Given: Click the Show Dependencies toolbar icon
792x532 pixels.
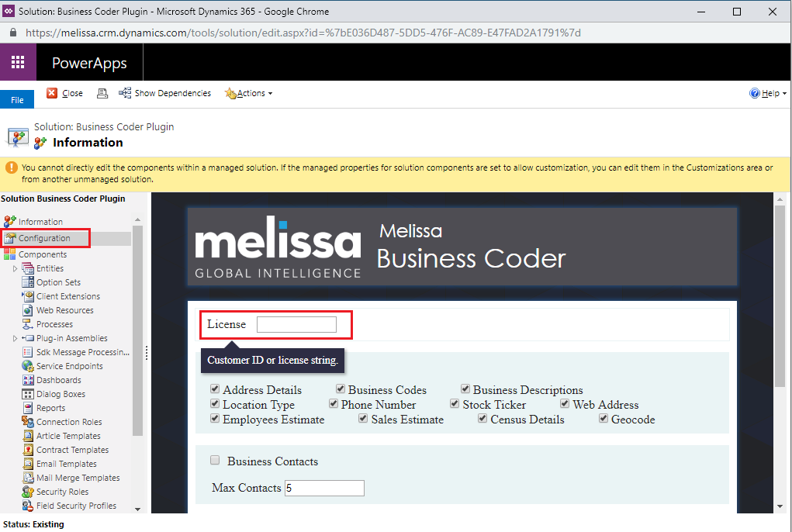Looking at the screenshot, I should click(124, 93).
